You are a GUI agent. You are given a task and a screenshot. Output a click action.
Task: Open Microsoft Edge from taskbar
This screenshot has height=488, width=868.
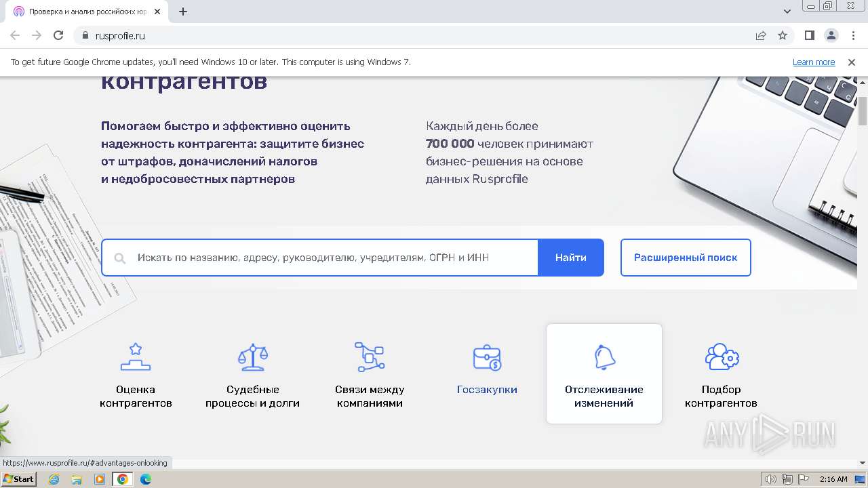point(146,479)
